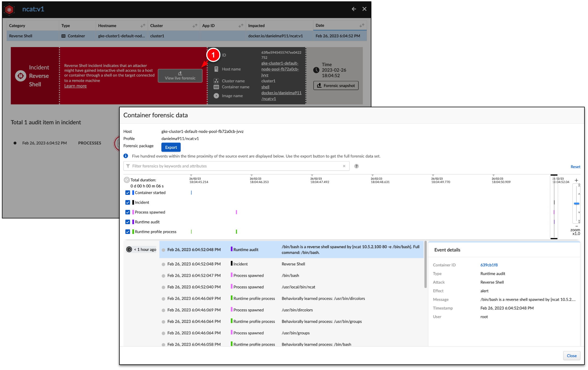588x370 pixels.
Task: Click the back arrow in the incident header
Action: (x=354, y=9)
